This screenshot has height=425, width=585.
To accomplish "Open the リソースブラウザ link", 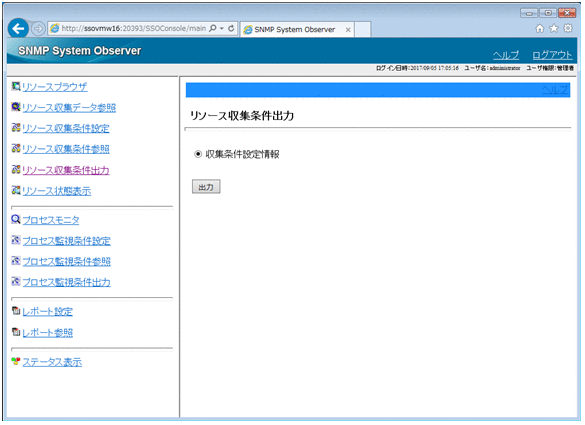I will tap(54, 87).
